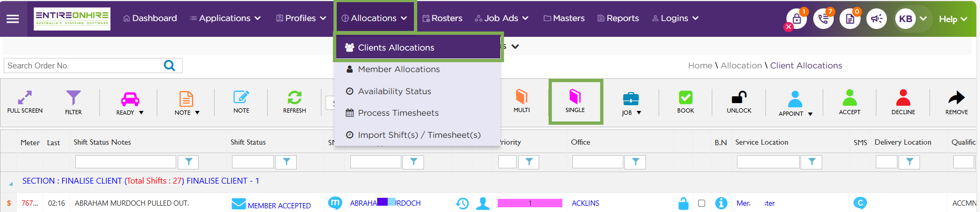Image resolution: width=980 pixels, height=212 pixels.
Task: Toggle the hamburger sidebar menu
Action: pyautogui.click(x=13, y=18)
